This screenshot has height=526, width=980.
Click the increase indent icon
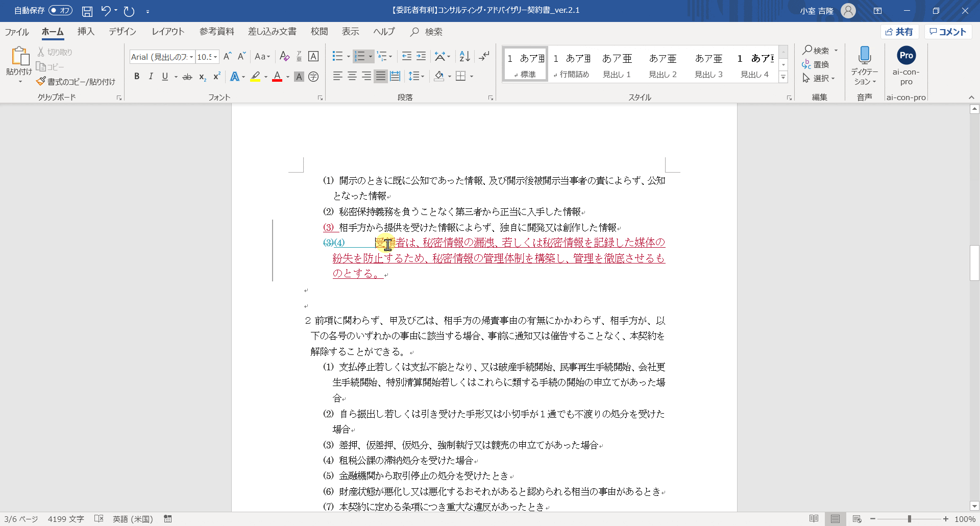pyautogui.click(x=421, y=56)
